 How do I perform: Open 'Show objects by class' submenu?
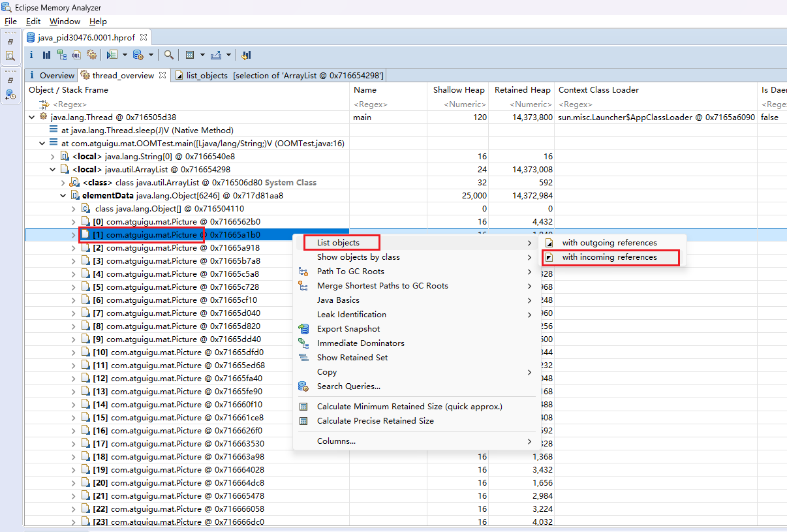click(x=415, y=257)
